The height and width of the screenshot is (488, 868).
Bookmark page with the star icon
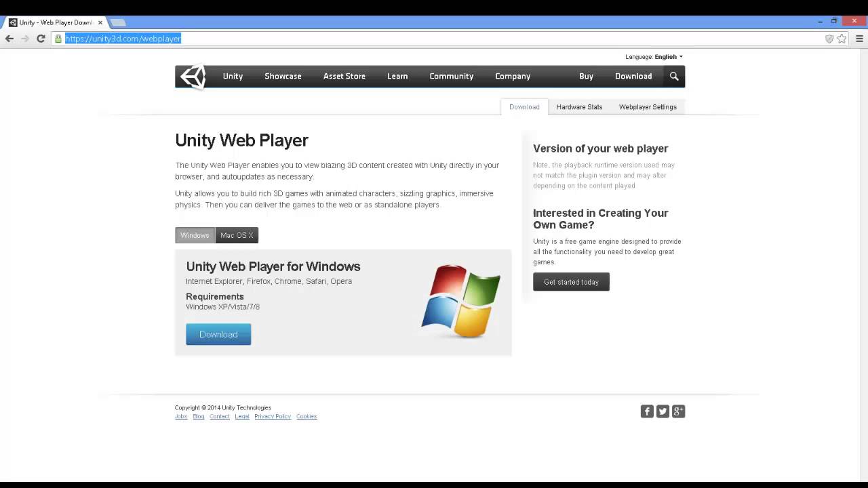pos(842,39)
